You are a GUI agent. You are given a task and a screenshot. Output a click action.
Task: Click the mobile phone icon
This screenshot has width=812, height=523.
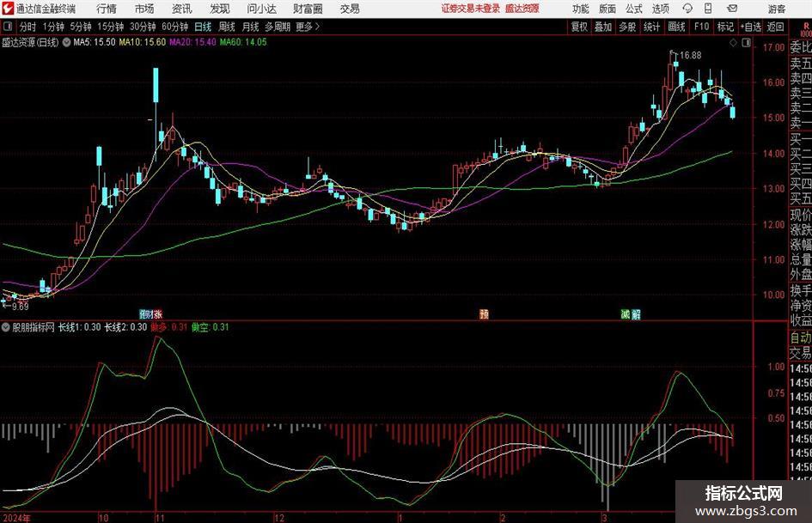tap(708, 9)
